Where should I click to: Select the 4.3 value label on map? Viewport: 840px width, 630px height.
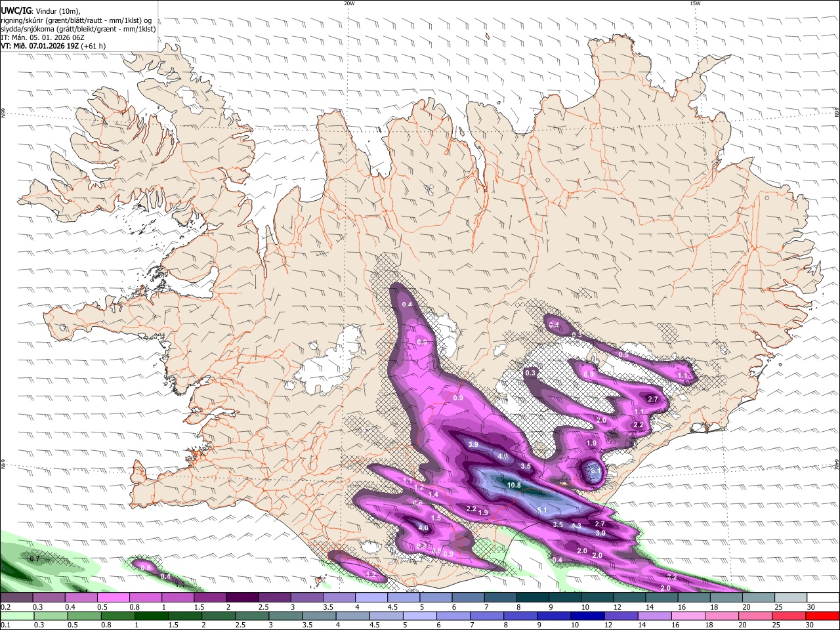pyautogui.click(x=576, y=526)
